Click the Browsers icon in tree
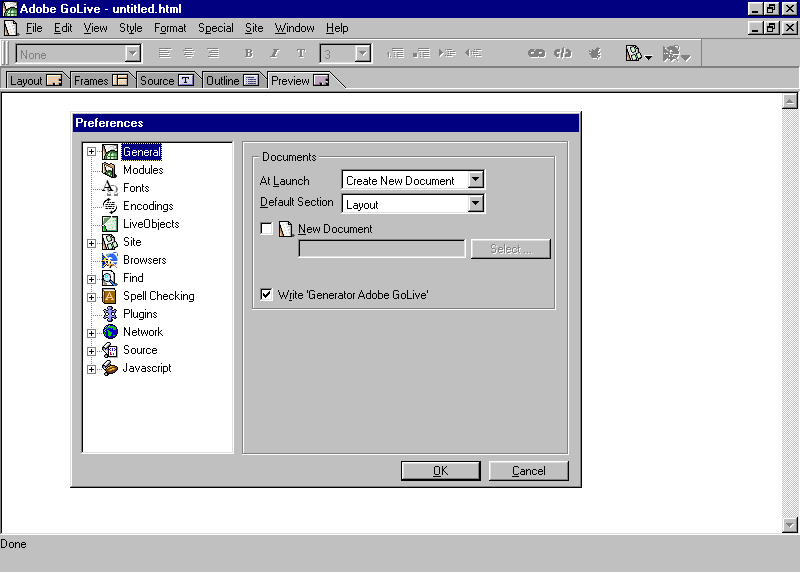The image size is (800, 572). [110, 260]
